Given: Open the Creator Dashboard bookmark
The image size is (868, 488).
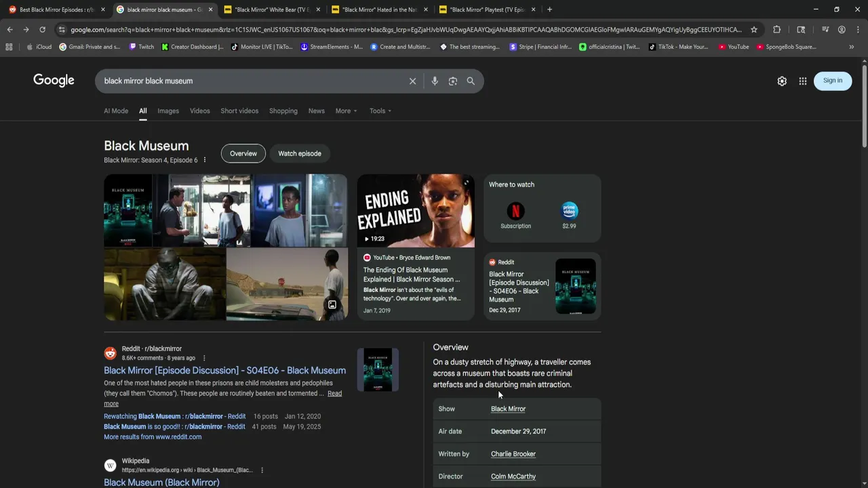Looking at the screenshot, I should point(193,47).
